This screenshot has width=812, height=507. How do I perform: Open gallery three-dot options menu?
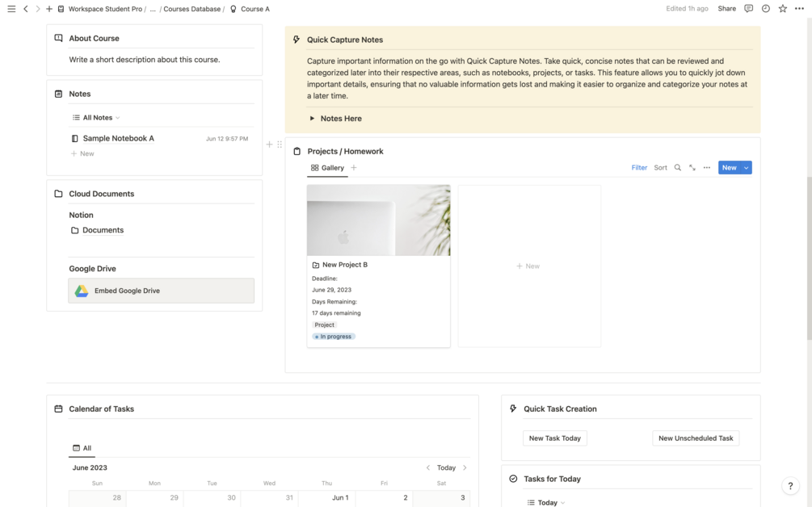[706, 168]
